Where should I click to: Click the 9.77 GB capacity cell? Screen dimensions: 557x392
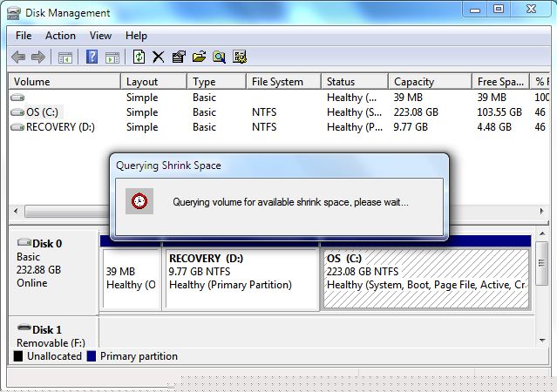(411, 127)
